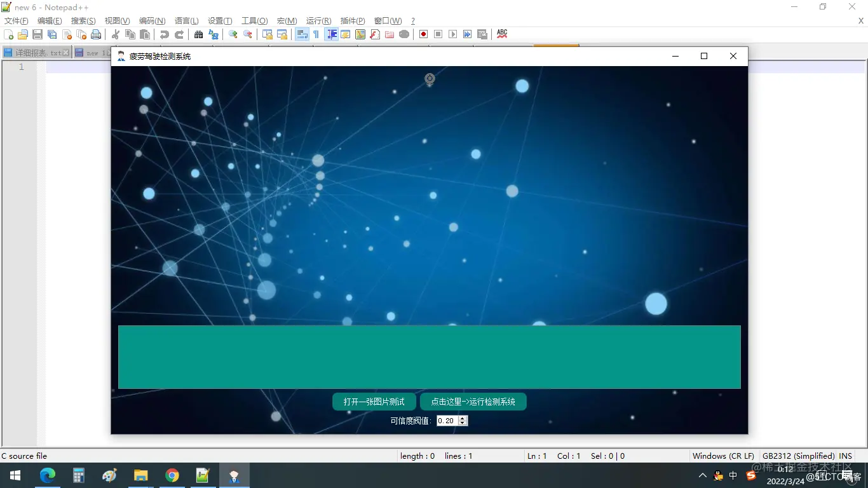Screen dimensions: 868x488
Task: Open the 语言(L) menu
Action: tap(186, 21)
